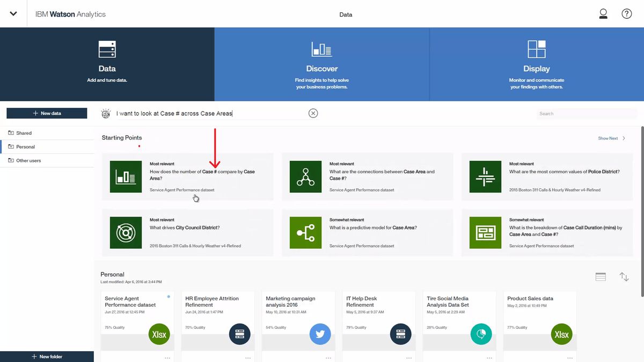The image size is (644, 362).
Task: Open the HR Employee Attrition Refinement tile
Action: (217, 325)
